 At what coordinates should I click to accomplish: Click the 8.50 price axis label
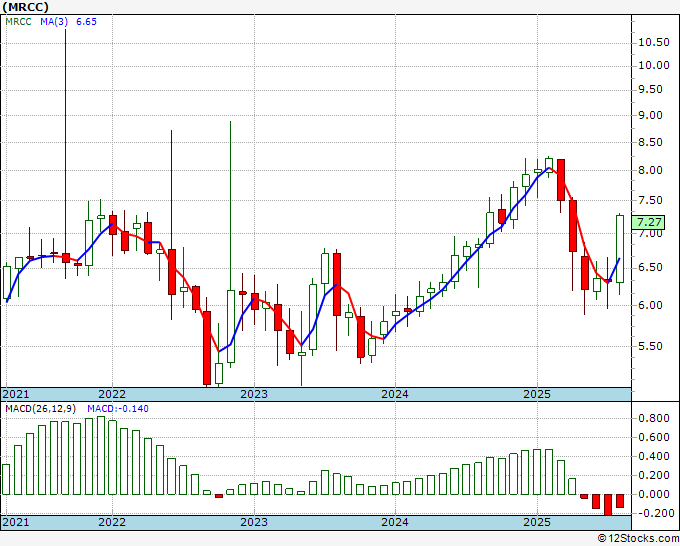tap(650, 142)
